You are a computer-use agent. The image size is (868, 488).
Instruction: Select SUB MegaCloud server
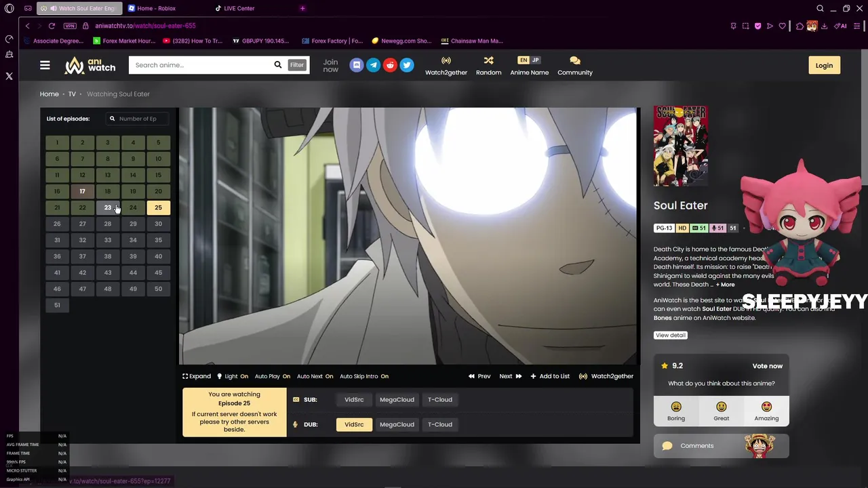[x=397, y=400]
